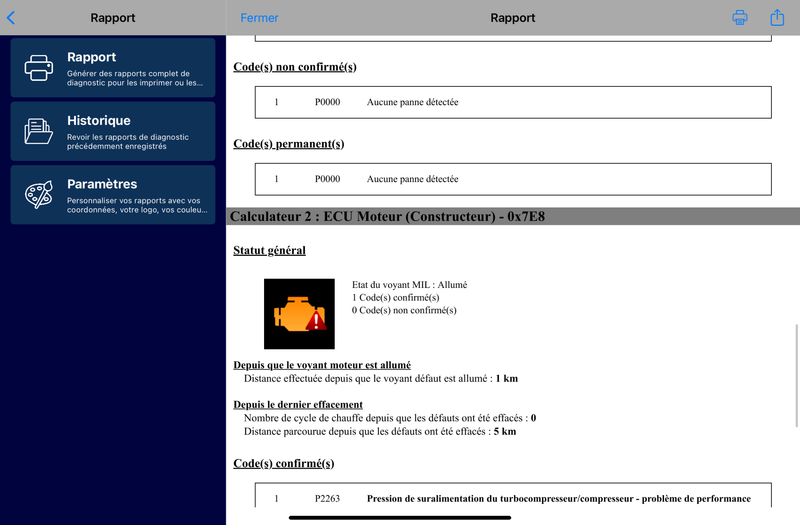This screenshot has height=525, width=800.
Task: Click the folder icon on Historique card
Action: tap(39, 131)
